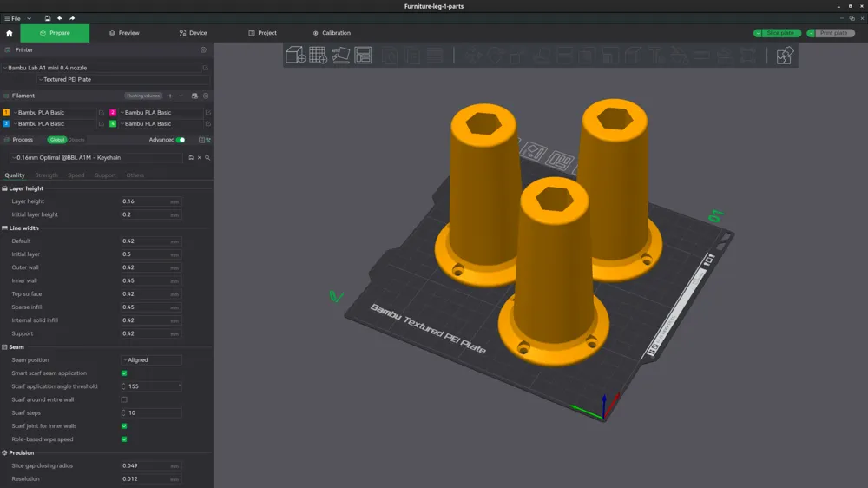Go to the Home screen icon
The height and width of the screenshot is (488, 868).
(10, 33)
